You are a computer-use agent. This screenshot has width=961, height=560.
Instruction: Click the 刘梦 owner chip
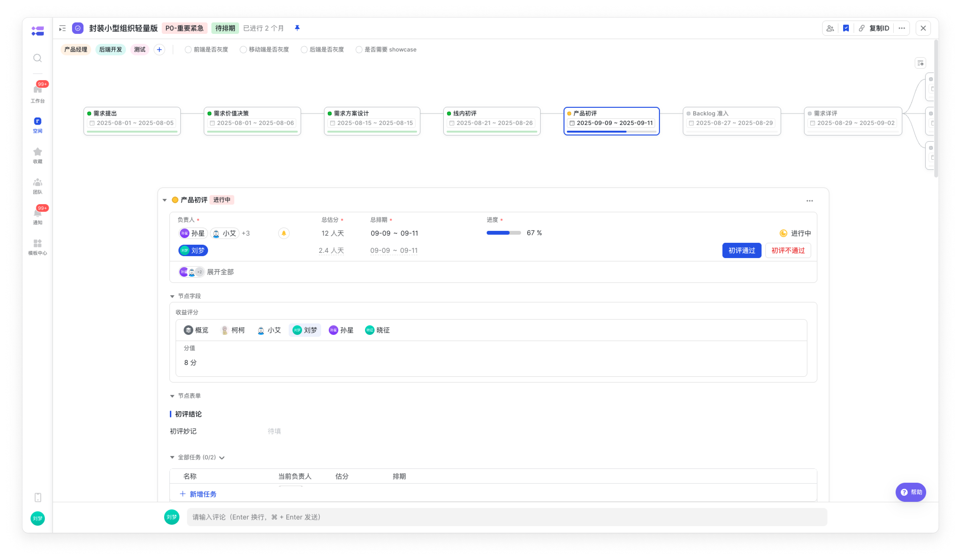click(193, 250)
